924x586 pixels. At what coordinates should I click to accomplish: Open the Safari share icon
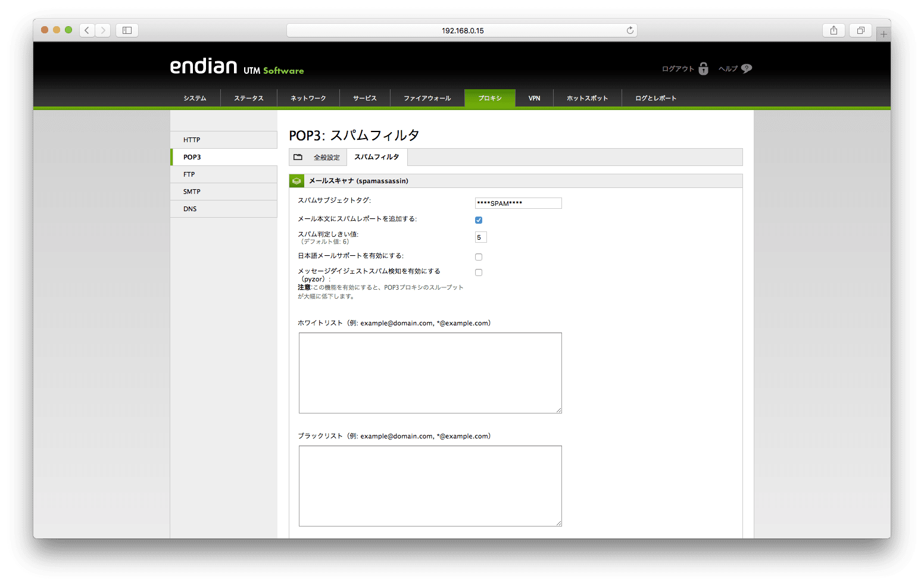[x=834, y=30]
